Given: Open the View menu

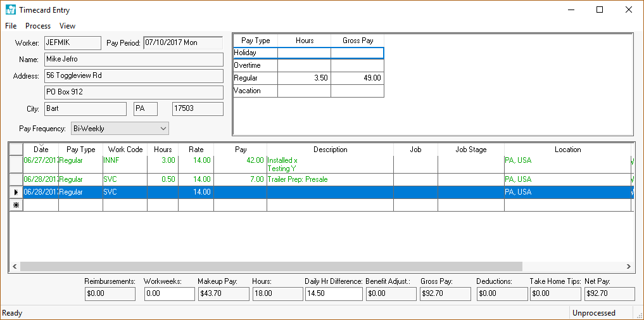Looking at the screenshot, I should (67, 26).
